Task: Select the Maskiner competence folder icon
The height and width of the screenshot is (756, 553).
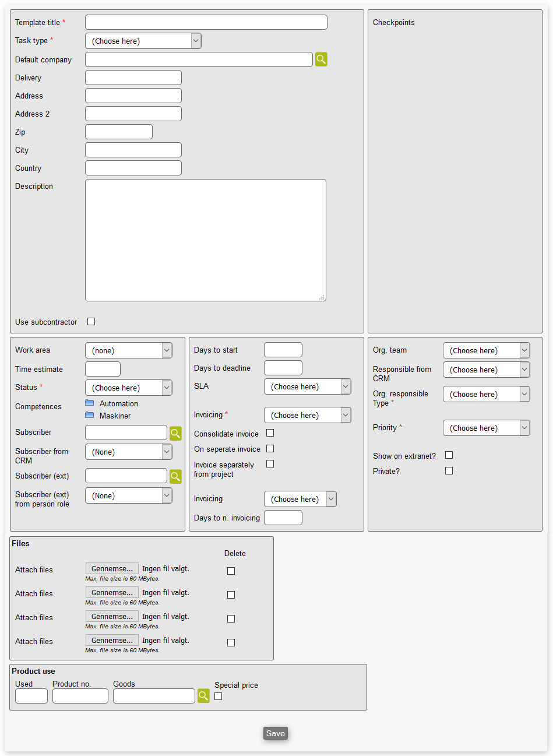Action: click(x=90, y=416)
